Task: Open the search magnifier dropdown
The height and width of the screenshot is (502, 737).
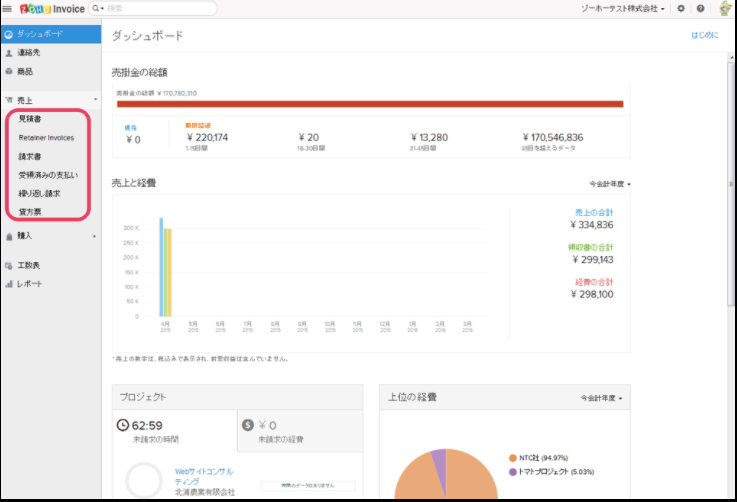Action: (98, 8)
